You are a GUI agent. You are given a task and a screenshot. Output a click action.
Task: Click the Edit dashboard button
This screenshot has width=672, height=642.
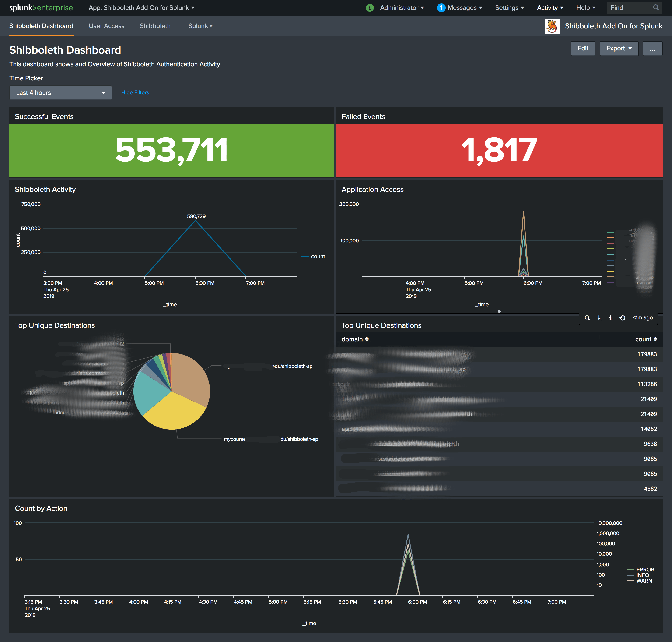pyautogui.click(x=583, y=48)
